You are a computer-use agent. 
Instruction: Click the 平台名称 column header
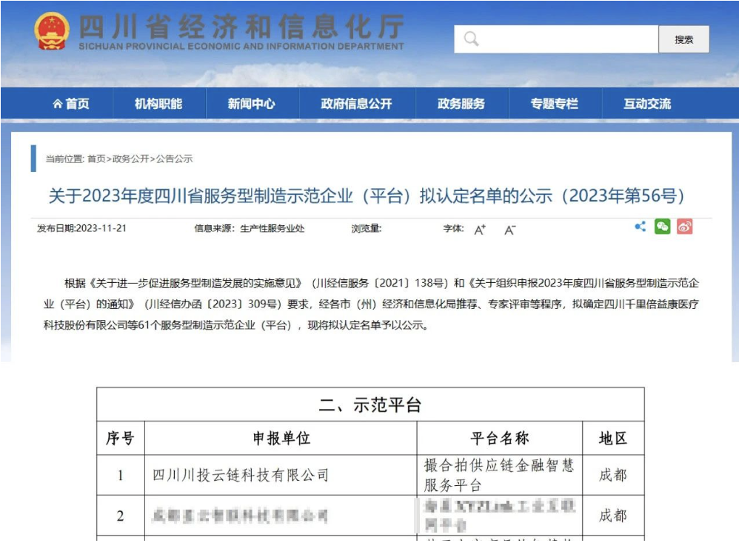coord(500,438)
